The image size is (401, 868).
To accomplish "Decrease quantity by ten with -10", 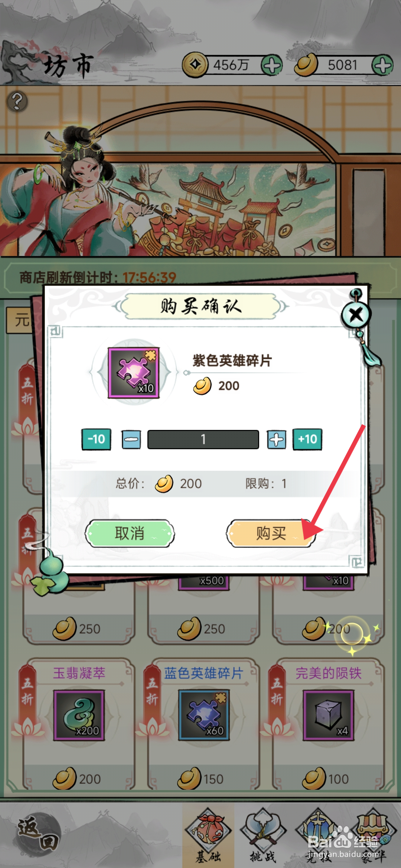I will [97, 439].
